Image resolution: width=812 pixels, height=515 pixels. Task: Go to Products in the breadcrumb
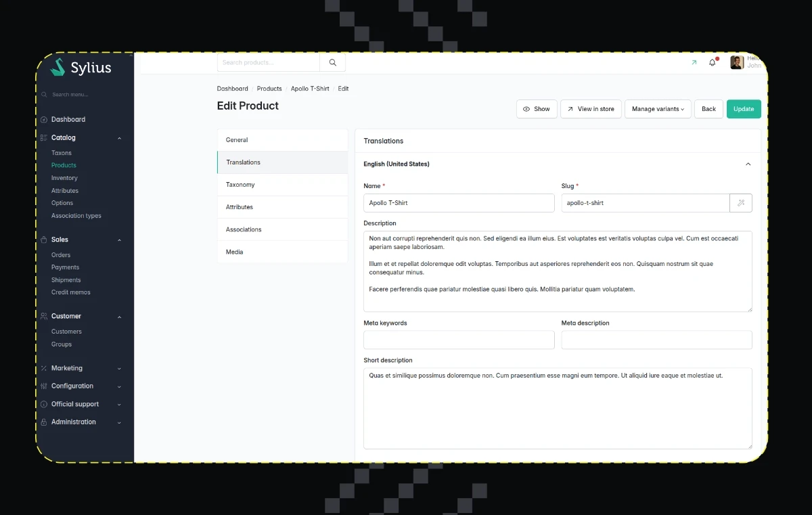click(x=269, y=89)
